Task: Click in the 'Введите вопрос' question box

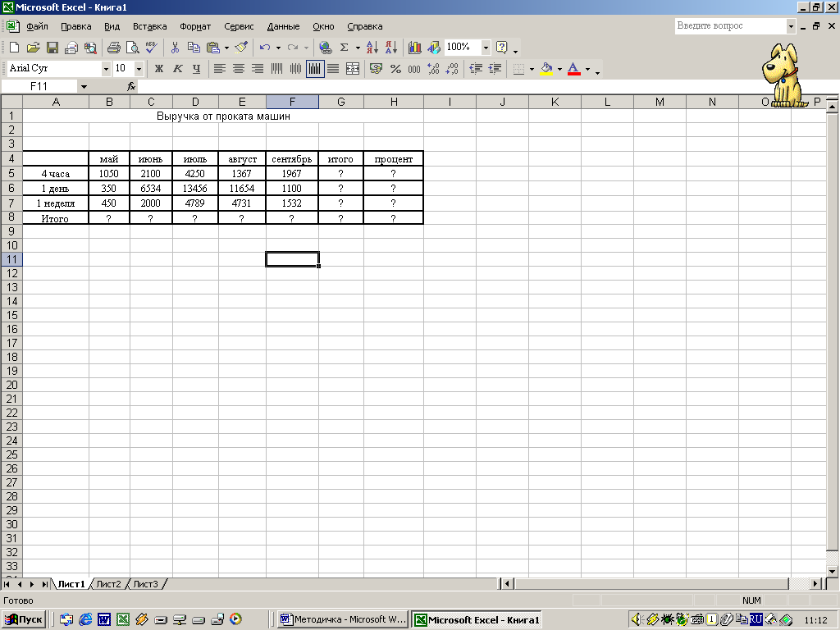Action: pyautogui.click(x=730, y=25)
